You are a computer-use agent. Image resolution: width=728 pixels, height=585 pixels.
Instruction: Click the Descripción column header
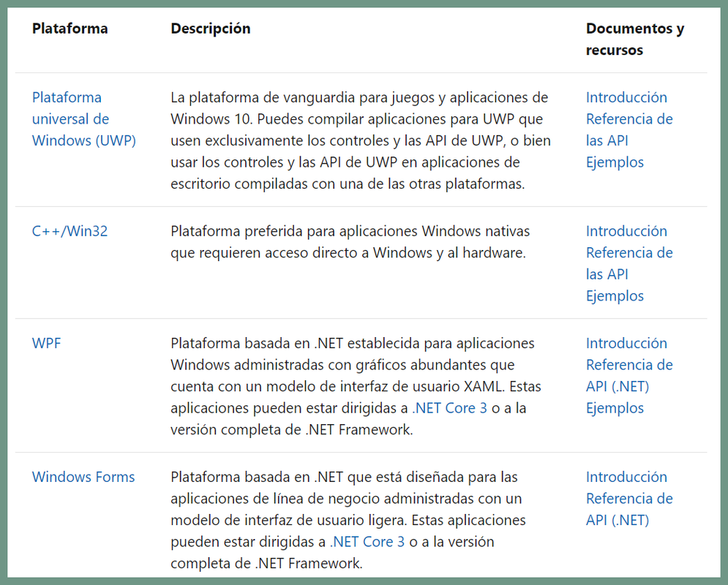pyautogui.click(x=210, y=29)
